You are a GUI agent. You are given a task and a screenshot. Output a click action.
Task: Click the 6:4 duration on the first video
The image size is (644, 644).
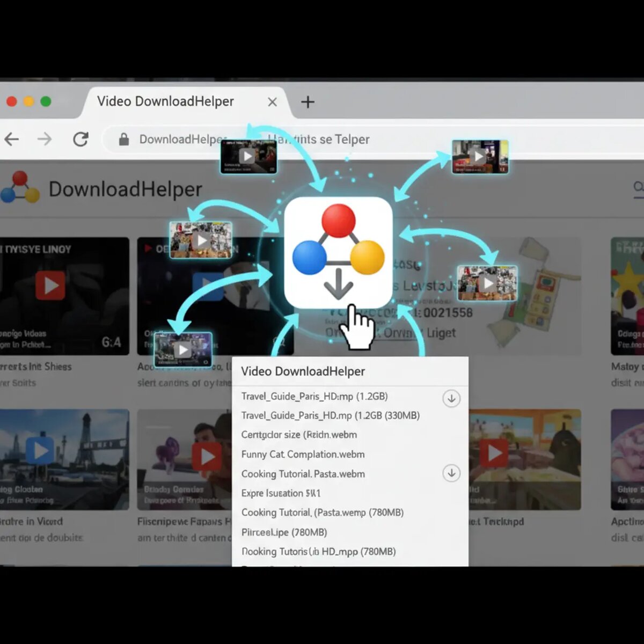click(x=111, y=342)
